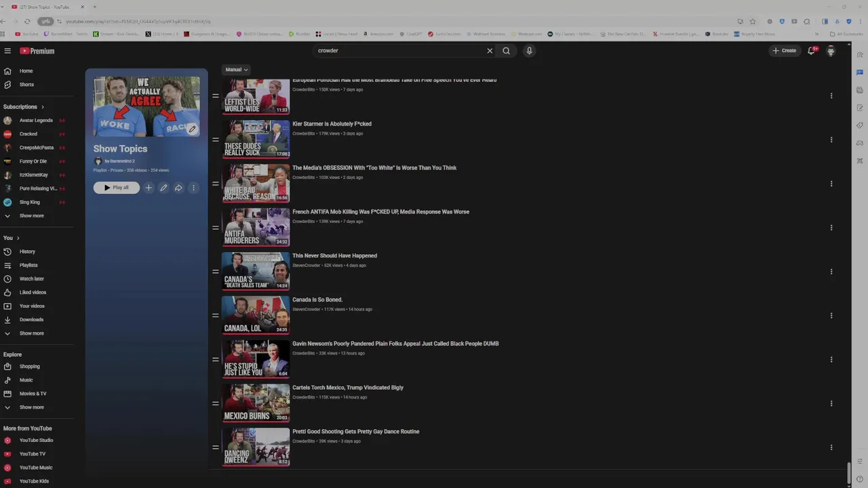Open YouTube Music link
This screenshot has height=488, width=868.
point(35,468)
